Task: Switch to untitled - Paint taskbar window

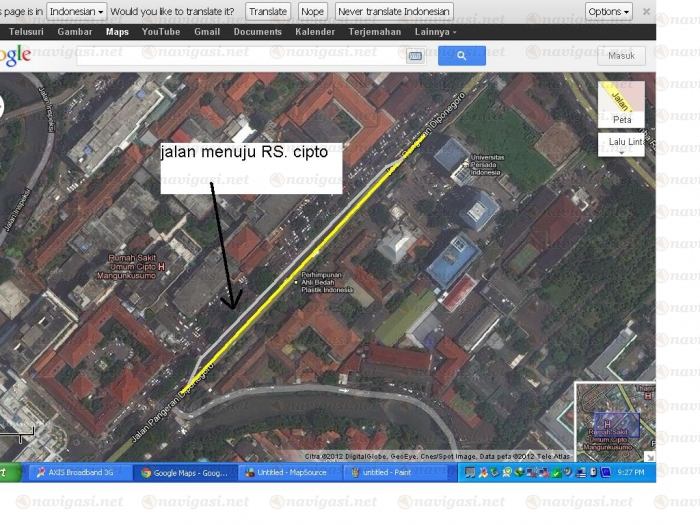Action: 387,472
